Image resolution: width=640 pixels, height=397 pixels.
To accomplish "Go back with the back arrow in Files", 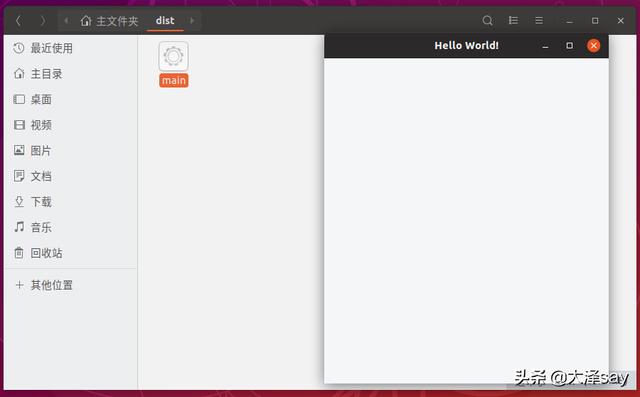I will coord(18,21).
